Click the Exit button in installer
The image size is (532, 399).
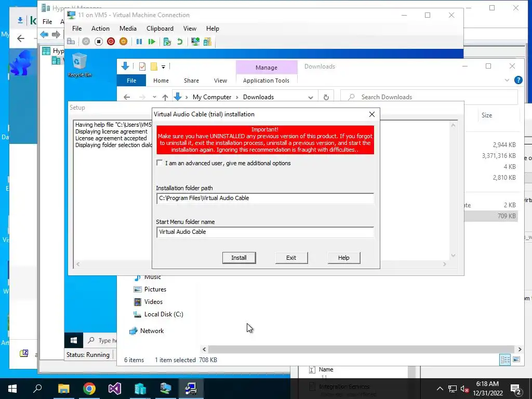[291, 258]
